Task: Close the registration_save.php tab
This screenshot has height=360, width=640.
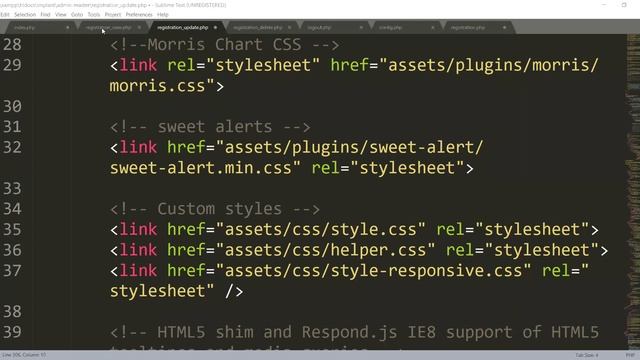Action: coord(139,28)
